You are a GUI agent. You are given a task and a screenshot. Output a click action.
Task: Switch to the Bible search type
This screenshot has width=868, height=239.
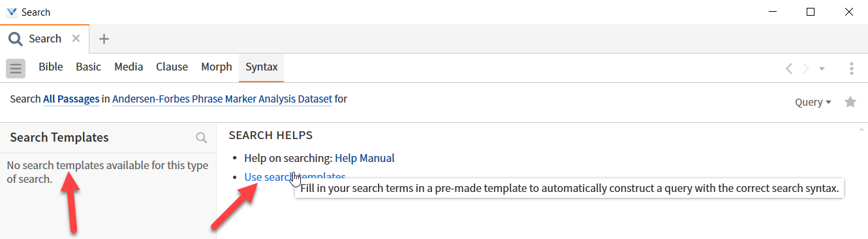51,67
